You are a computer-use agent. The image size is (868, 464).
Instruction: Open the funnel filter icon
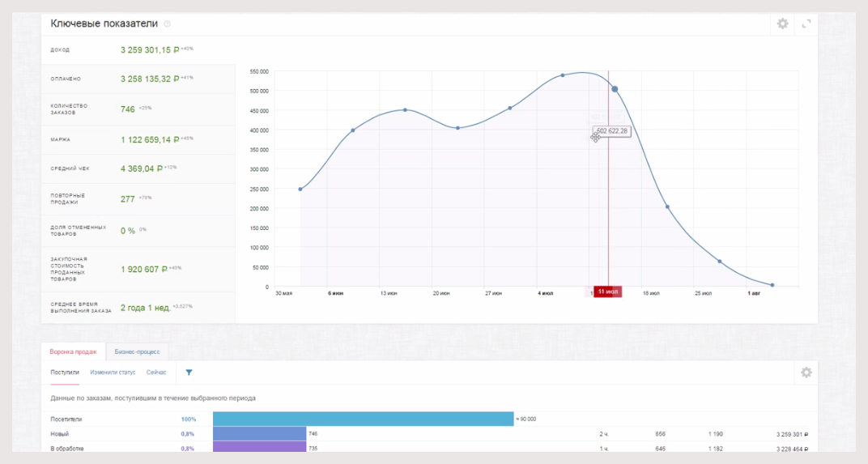point(189,372)
